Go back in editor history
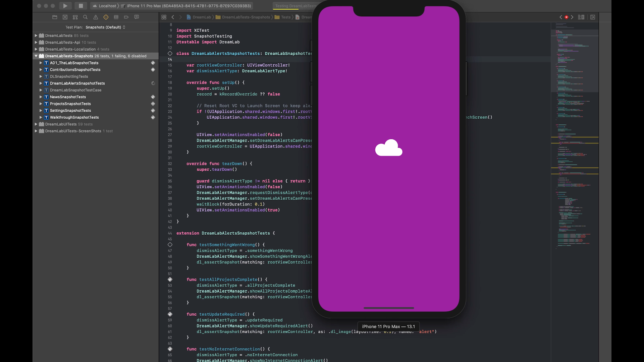 173,17
